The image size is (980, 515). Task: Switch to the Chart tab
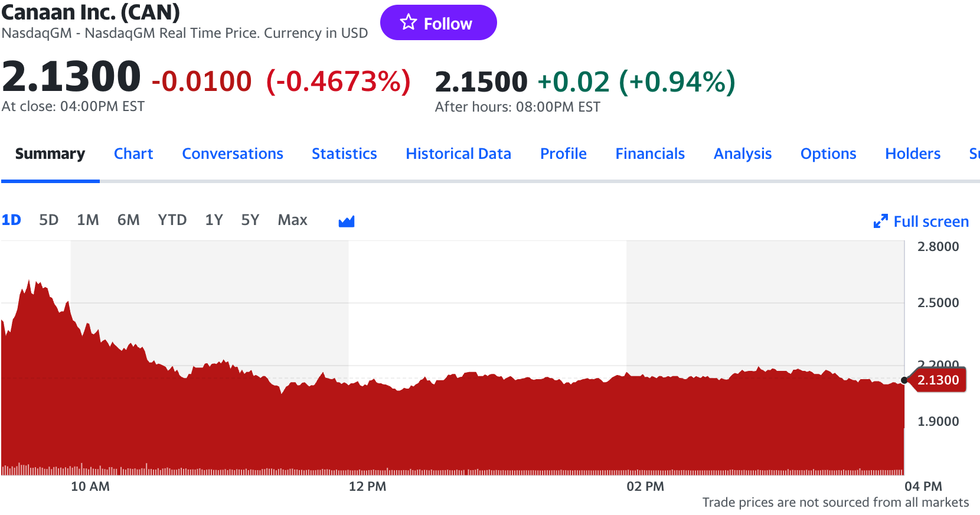coord(133,154)
